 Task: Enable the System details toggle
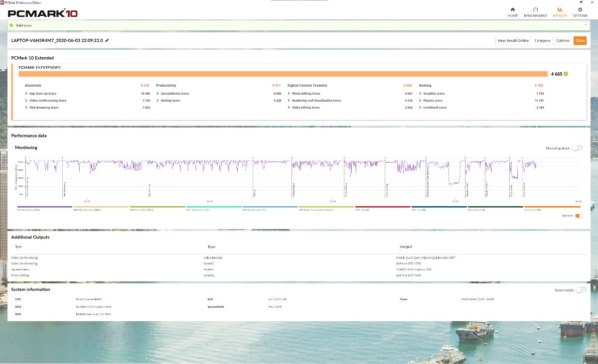pos(580,290)
